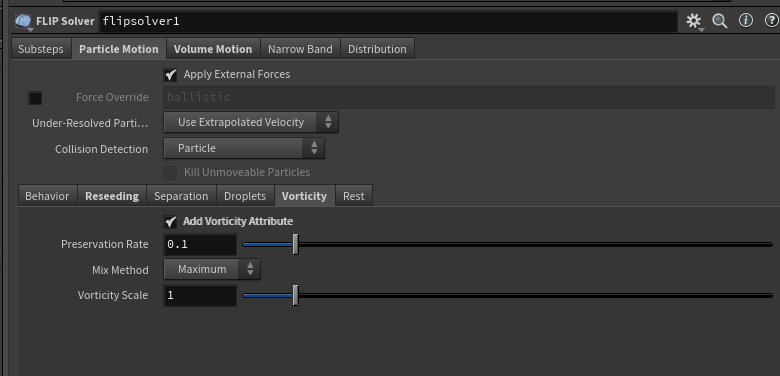Click the Vorticity Scale slider handle
780x376 pixels.
[x=295, y=295]
